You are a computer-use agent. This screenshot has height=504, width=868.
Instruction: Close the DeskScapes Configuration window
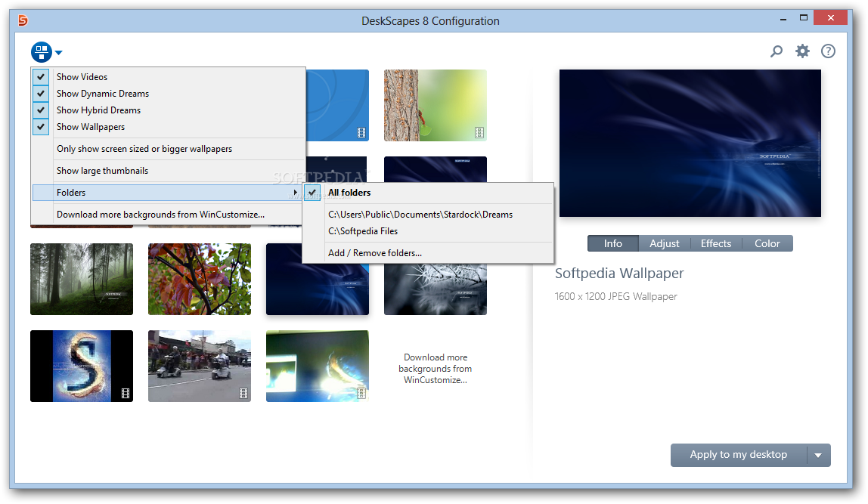click(831, 18)
